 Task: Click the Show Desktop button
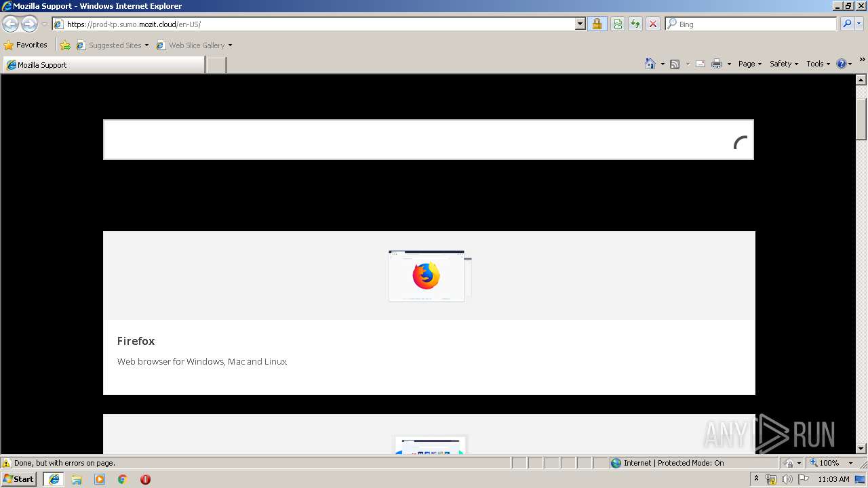coord(861,480)
